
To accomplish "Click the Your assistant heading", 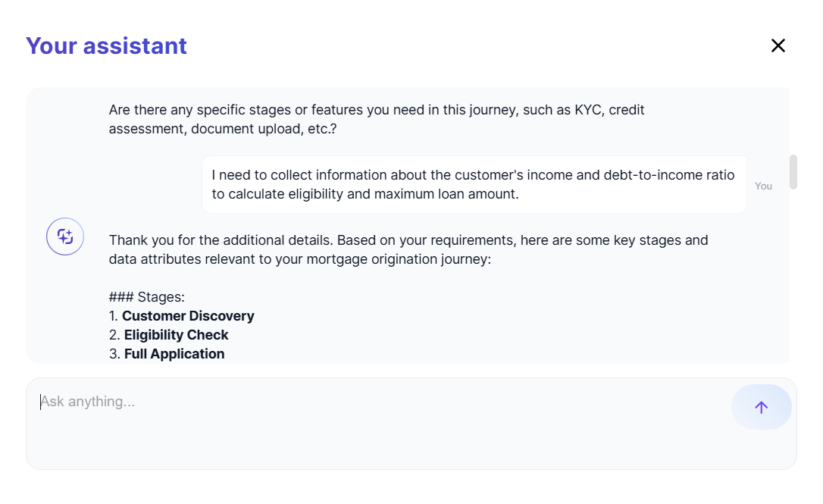I will (x=106, y=45).
